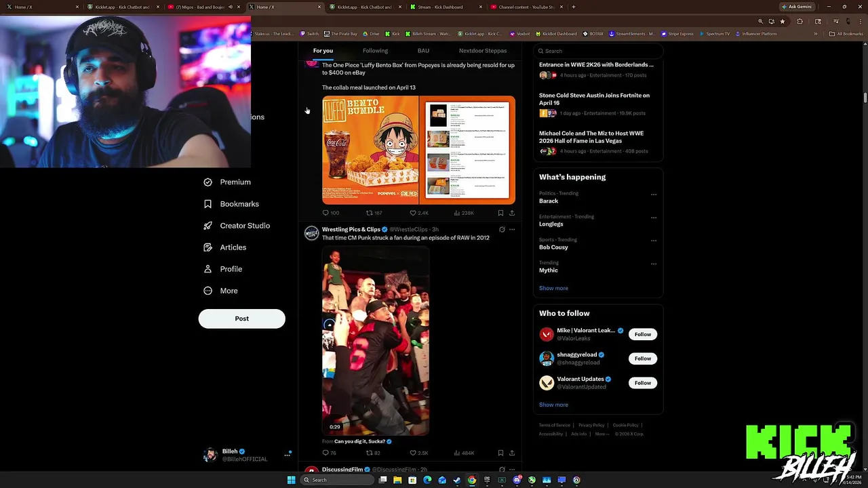Screen dimensions: 868x488
Task: Switch to the For you tab
Action: coord(323,51)
